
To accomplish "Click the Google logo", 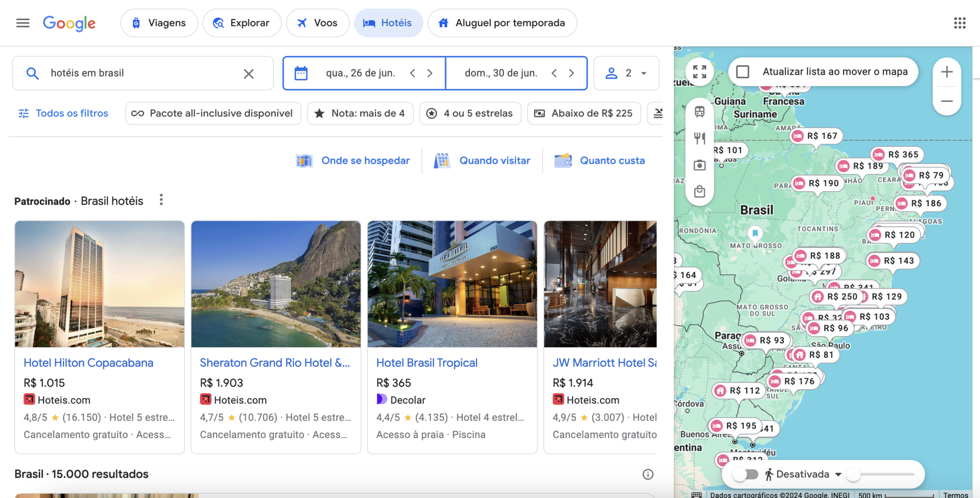I will (69, 23).
